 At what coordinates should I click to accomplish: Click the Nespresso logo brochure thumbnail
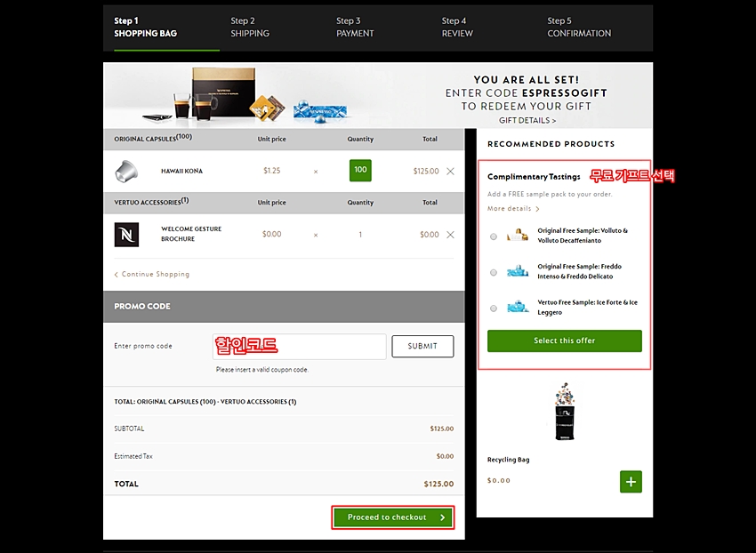click(126, 235)
